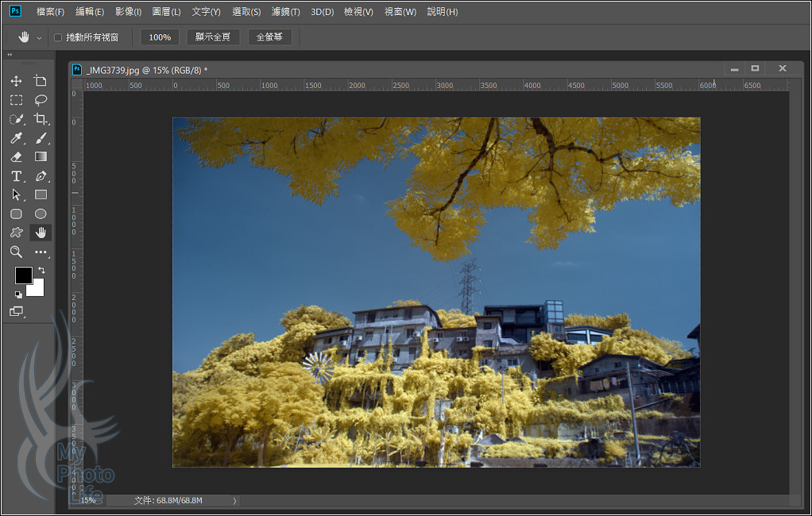Screen dimensions: 812x516
Task: Enable the 捲動所有視窗 checkbox
Action: tap(58, 37)
